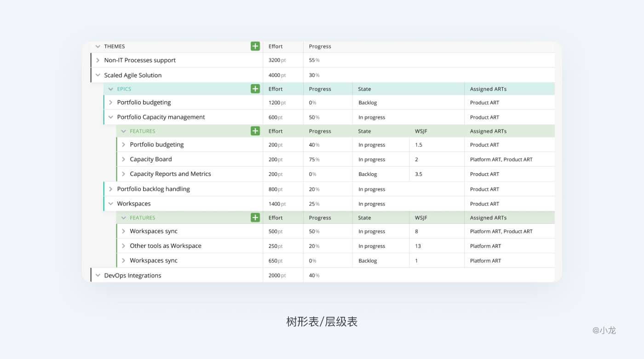The image size is (644, 359).
Task: Click the chevron next to Portfolio budgeting epic
Action: pos(110,102)
